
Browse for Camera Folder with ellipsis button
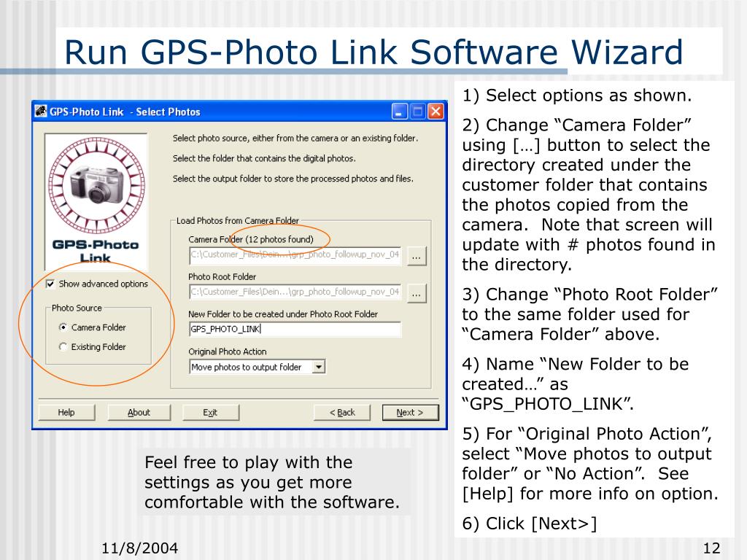[416, 256]
